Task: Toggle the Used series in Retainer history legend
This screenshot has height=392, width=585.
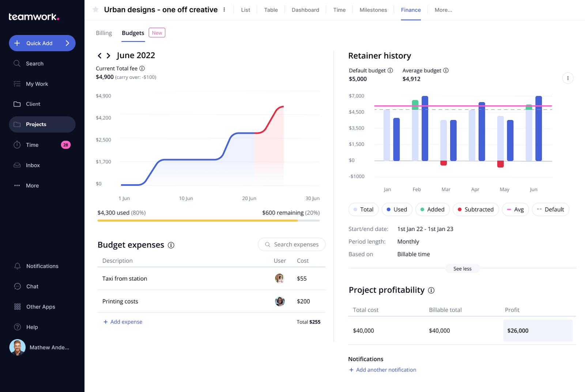Action: (397, 209)
